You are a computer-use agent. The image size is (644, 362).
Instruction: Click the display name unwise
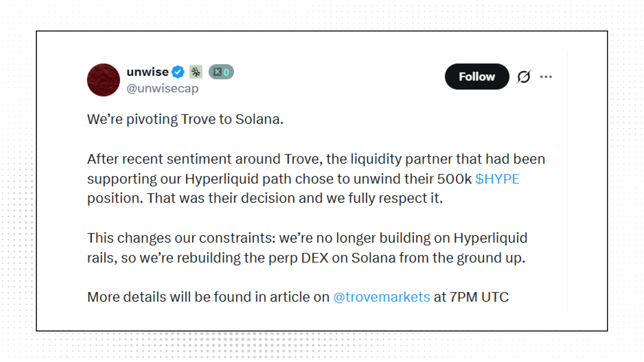coord(148,72)
